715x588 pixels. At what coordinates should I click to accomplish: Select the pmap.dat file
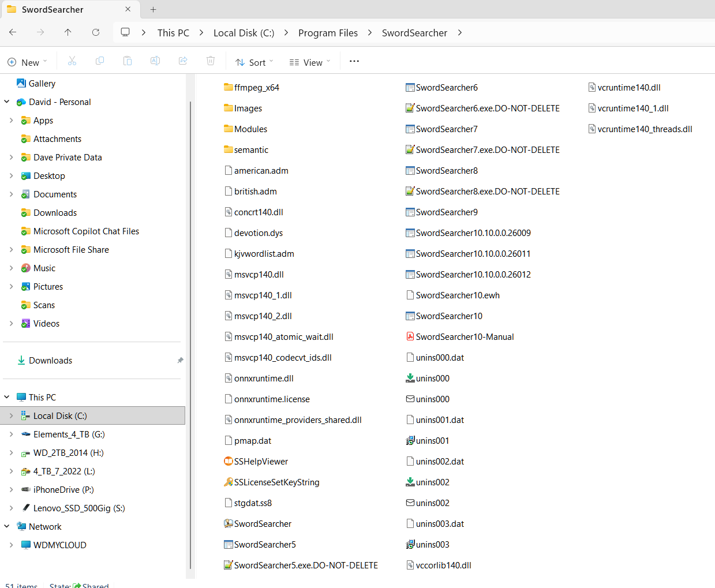pos(253,440)
